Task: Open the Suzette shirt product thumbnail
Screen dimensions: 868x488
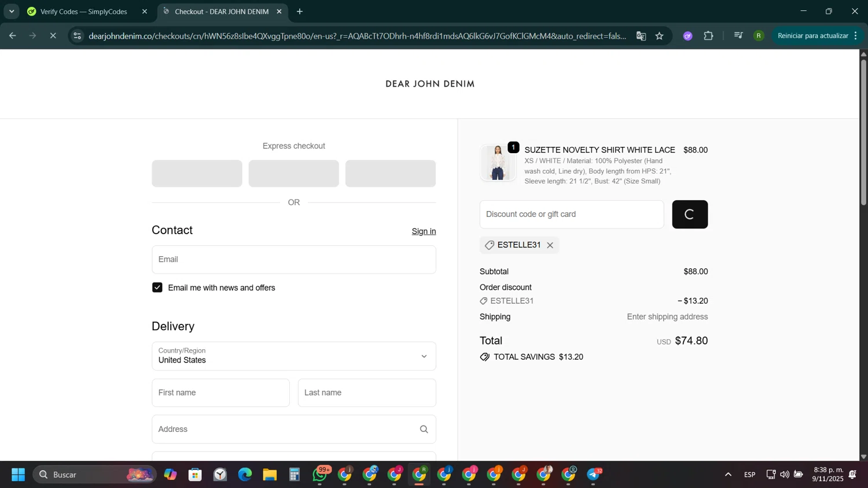Action: (498, 162)
